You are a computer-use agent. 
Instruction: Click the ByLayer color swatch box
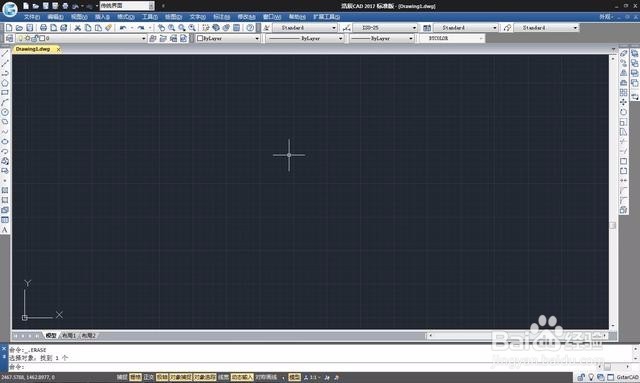pyautogui.click(x=200, y=38)
